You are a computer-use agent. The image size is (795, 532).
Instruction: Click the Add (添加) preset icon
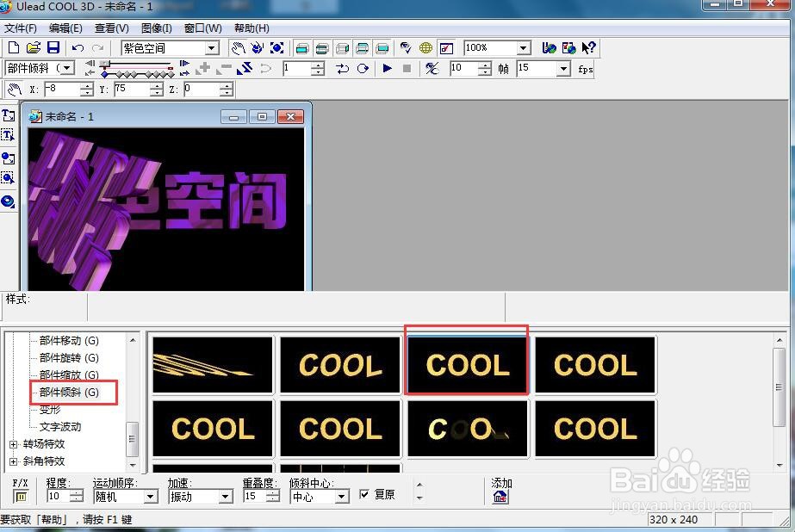[x=500, y=497]
